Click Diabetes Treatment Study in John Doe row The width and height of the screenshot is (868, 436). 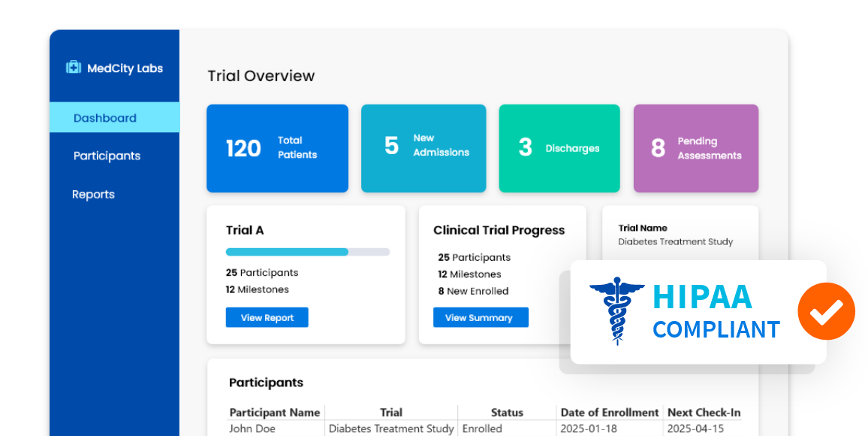point(390,428)
